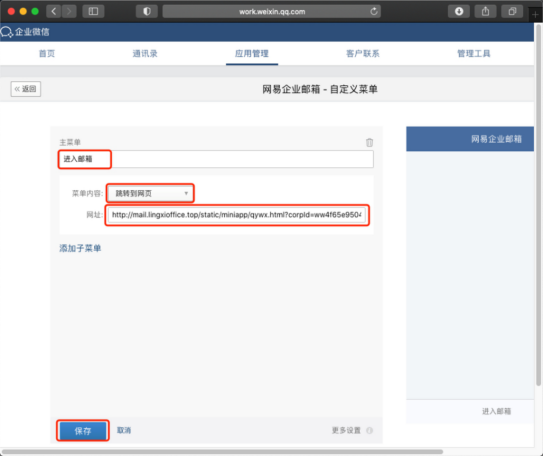Close the Safari window with the red button
543x457 pixels.
(11, 11)
